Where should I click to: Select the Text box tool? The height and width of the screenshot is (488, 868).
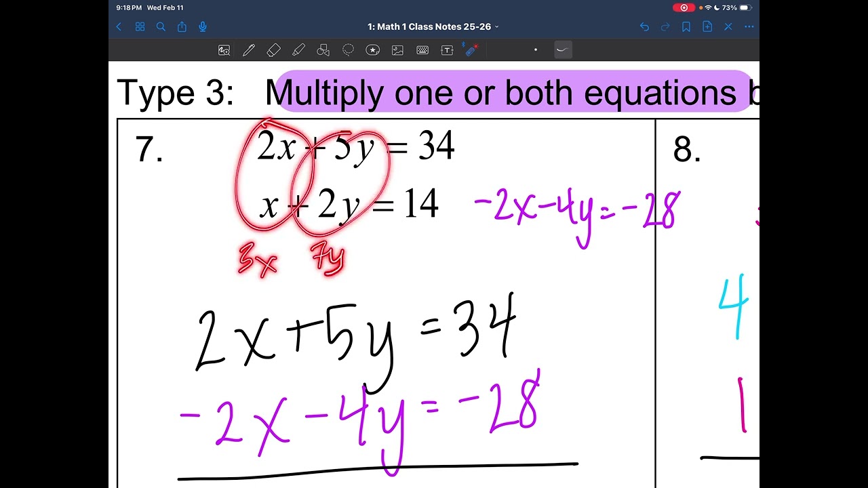447,50
